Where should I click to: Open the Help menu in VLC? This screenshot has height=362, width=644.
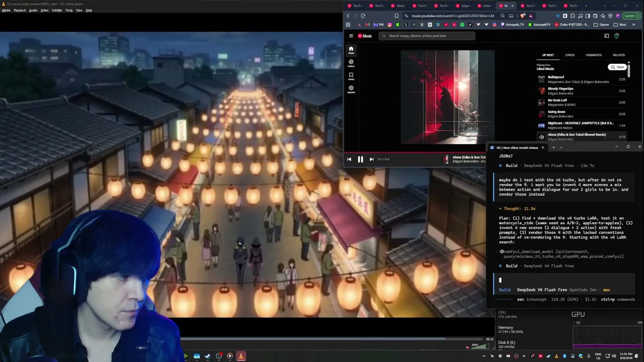pos(89,10)
